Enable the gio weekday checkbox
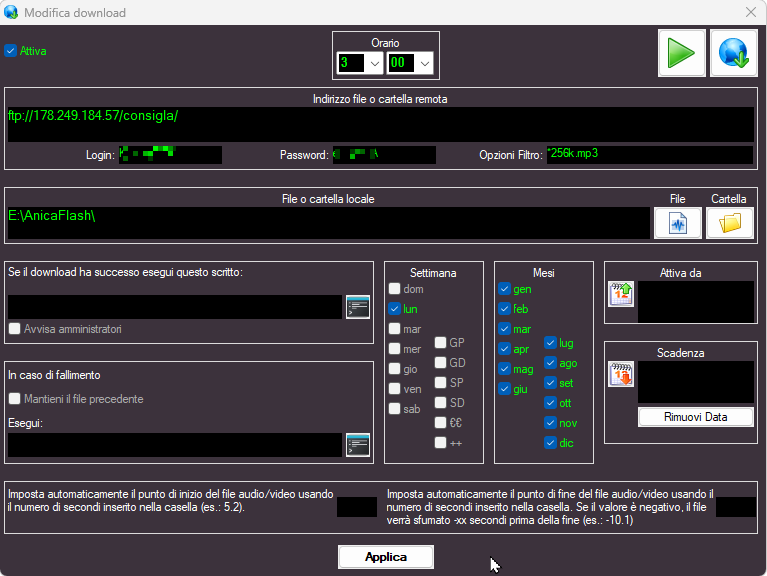767x576 pixels. tap(394, 369)
